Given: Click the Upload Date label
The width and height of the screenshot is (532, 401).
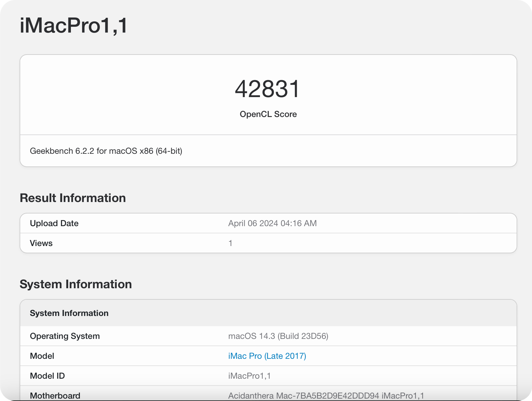Looking at the screenshot, I should click(54, 223).
